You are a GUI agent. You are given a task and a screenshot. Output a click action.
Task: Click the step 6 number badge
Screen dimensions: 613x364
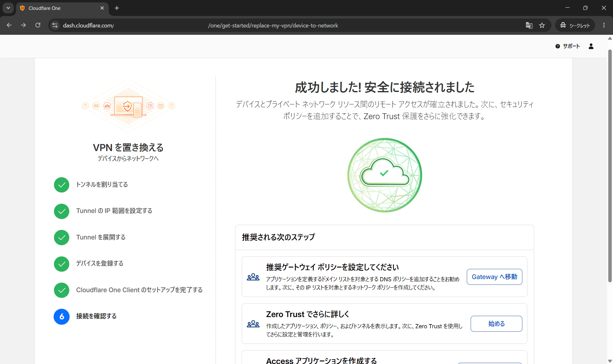(62, 317)
